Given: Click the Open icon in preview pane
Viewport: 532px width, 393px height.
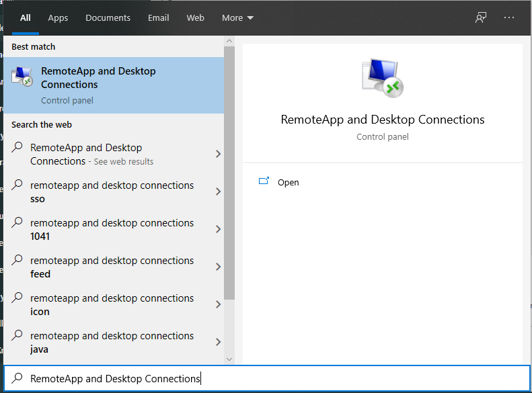Looking at the screenshot, I should (264, 181).
